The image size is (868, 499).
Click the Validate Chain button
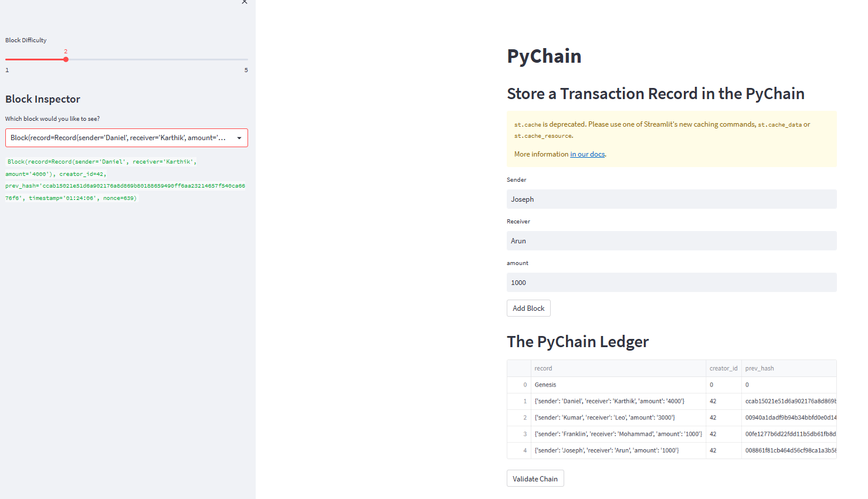point(535,478)
